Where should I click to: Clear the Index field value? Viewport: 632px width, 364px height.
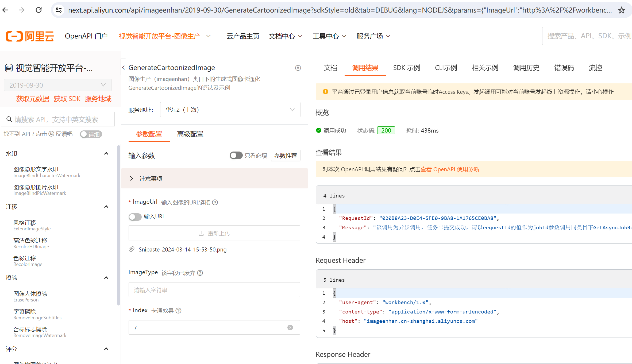pyautogui.click(x=290, y=328)
